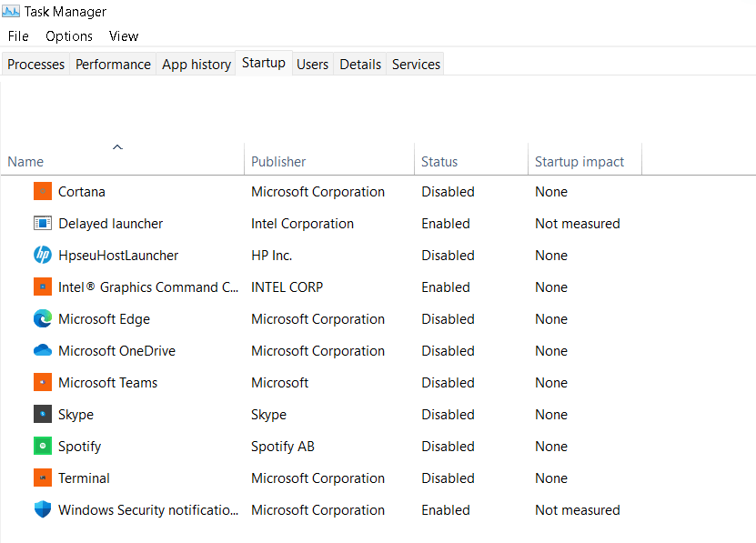The width and height of the screenshot is (756, 543).
Task: Select the Terminal startup icon
Action: click(x=42, y=478)
